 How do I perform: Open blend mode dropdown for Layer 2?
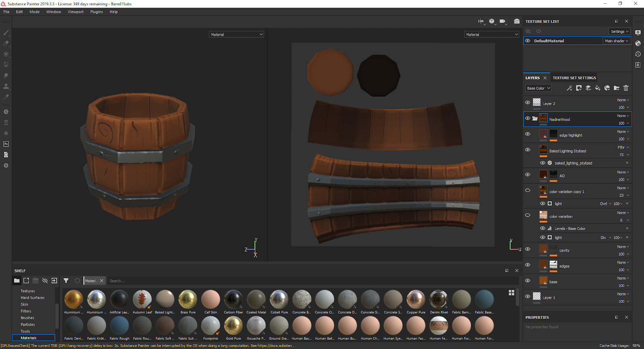pos(623,100)
